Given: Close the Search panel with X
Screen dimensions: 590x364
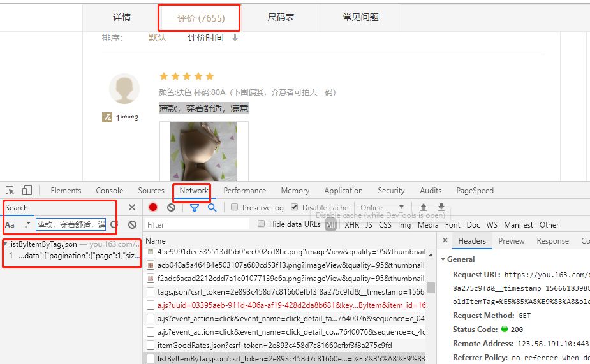Looking at the screenshot, I should [x=131, y=207].
